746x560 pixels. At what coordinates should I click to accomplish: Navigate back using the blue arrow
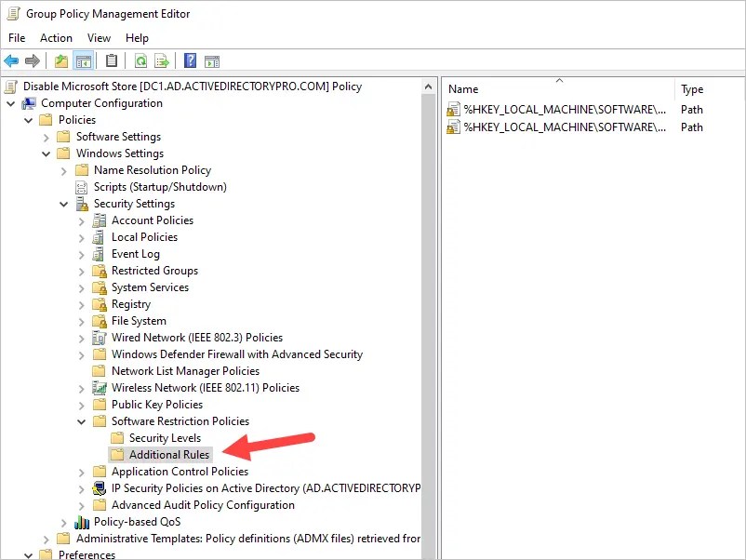(x=14, y=60)
